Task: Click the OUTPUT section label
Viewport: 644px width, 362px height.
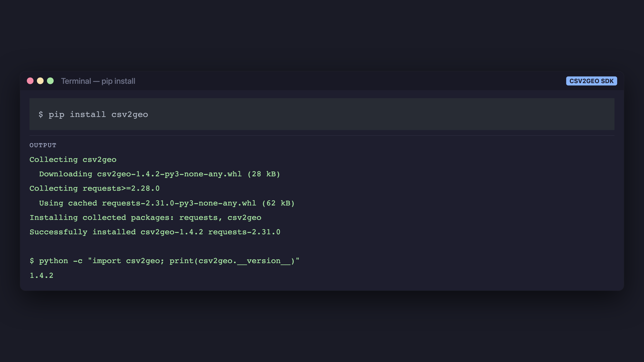Action: (43, 145)
